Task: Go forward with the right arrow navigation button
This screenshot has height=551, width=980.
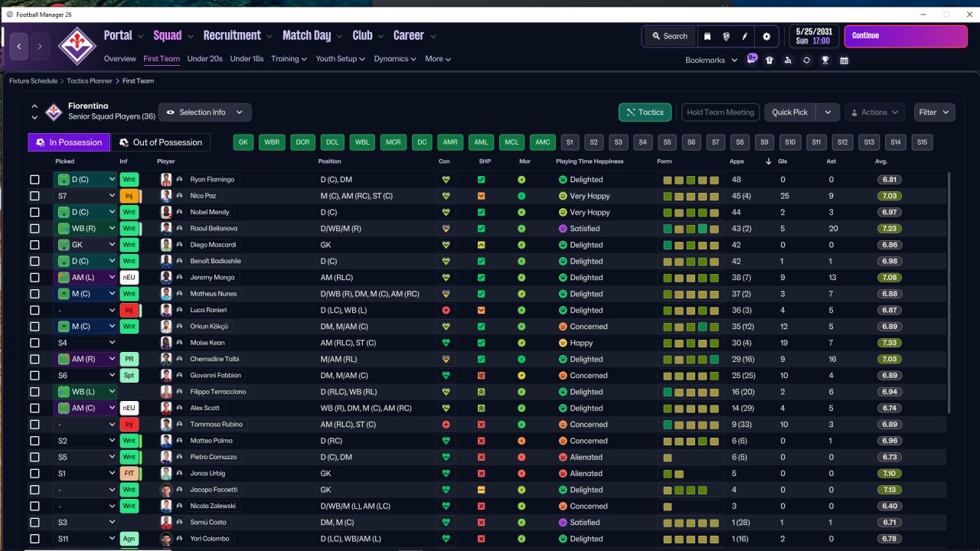Action: point(40,47)
